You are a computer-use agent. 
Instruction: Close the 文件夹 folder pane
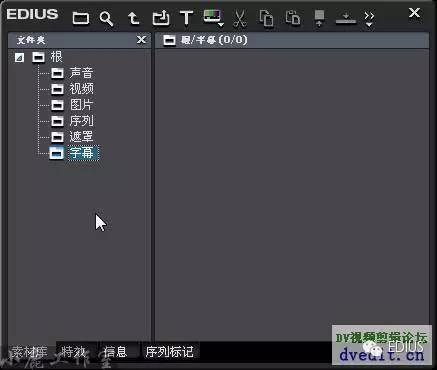point(141,40)
